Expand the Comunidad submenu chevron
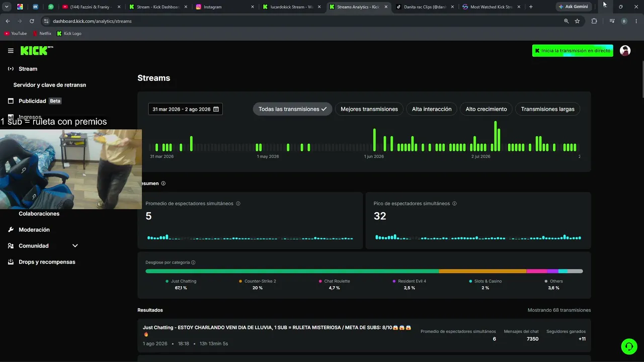Image resolution: width=644 pixels, height=362 pixels. click(x=75, y=246)
